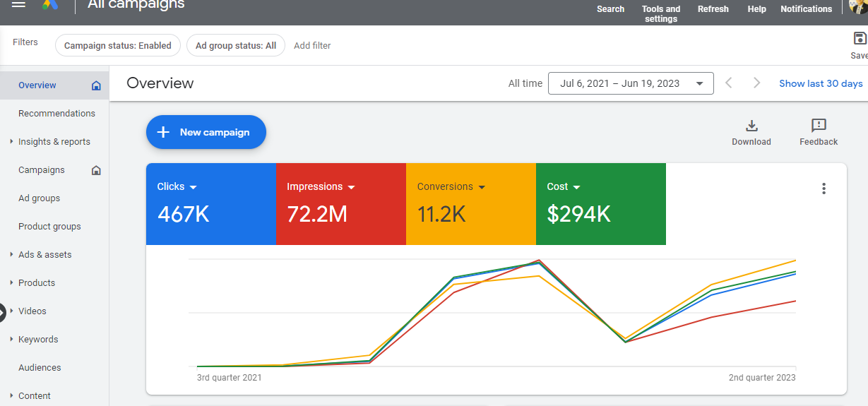Click Show last 30 days link

[x=821, y=83]
